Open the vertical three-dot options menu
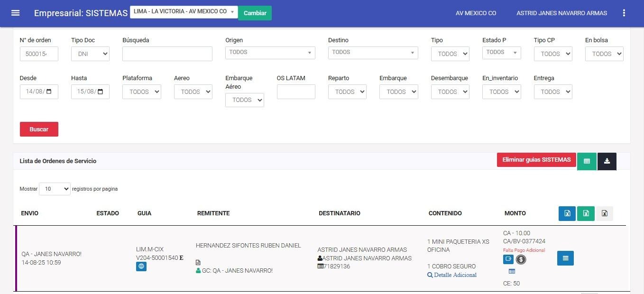Viewport: 644px width, 294px height. (x=624, y=13)
